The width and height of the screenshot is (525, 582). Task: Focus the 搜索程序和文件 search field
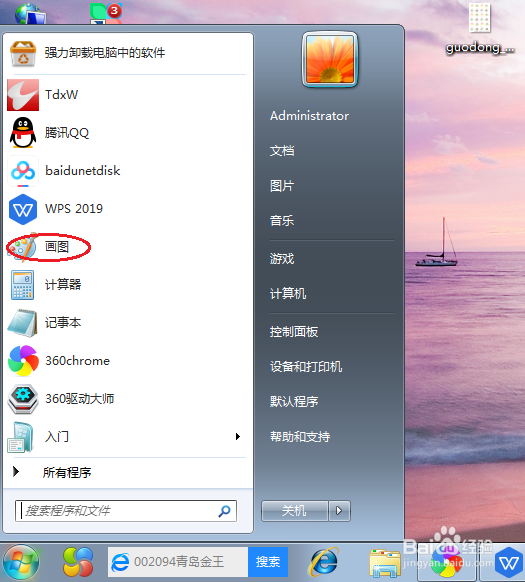click(x=126, y=511)
